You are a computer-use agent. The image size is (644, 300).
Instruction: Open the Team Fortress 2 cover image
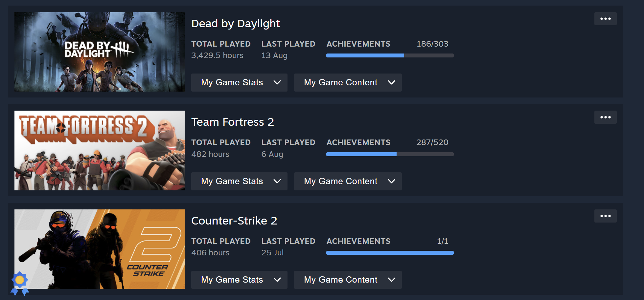click(100, 150)
